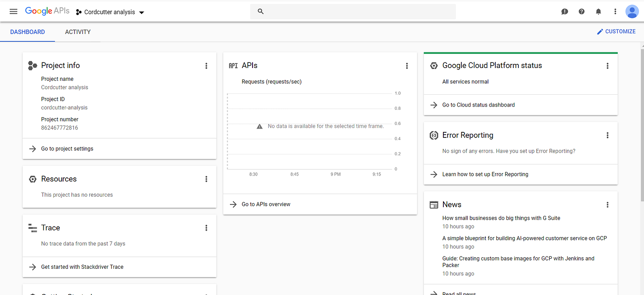
Task: Click the Project info hexagons icon
Action: tap(32, 66)
